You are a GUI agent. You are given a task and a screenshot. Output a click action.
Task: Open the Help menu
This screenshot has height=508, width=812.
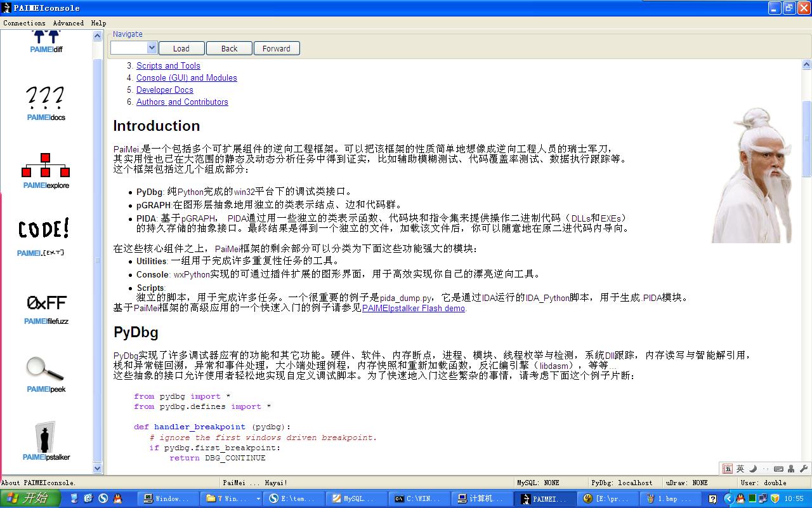click(98, 23)
